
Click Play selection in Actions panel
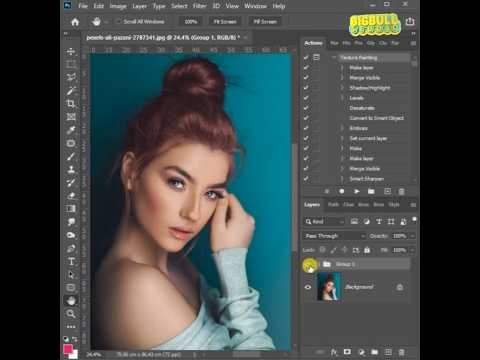(x=356, y=191)
